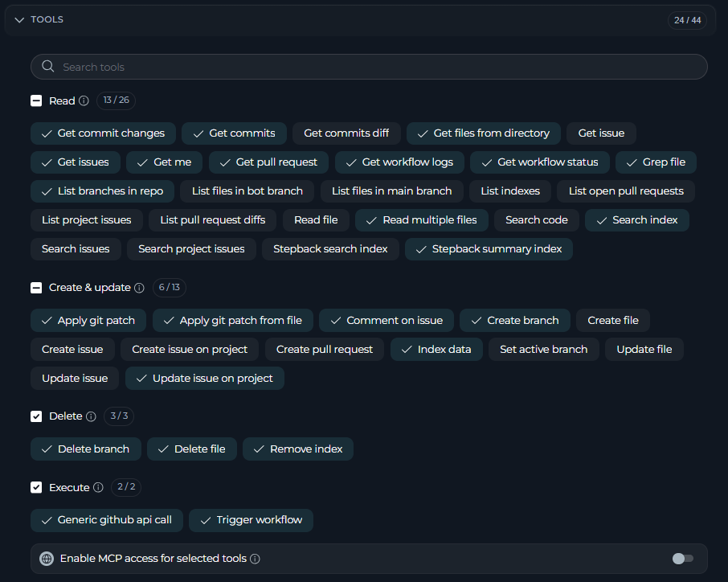Image resolution: width=728 pixels, height=582 pixels.
Task: Open info icon next to Execute
Action: [98, 487]
